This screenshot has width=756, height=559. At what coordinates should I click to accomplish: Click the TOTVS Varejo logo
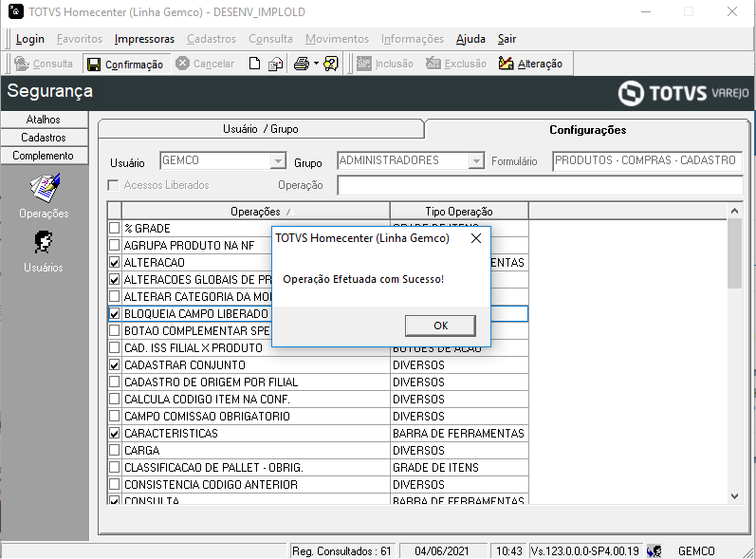pos(683,93)
